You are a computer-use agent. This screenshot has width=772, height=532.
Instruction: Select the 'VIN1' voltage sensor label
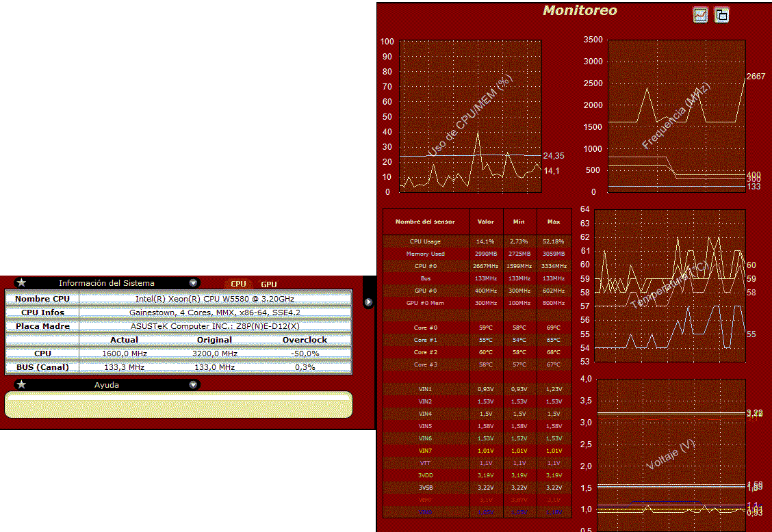(426, 389)
